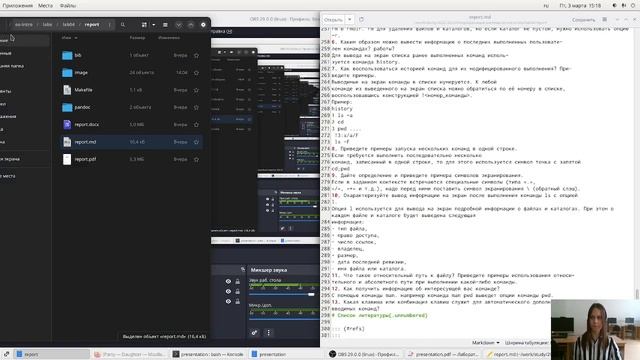Click webcam overlay thumbnail
The image size is (640, 360).
(596, 329)
